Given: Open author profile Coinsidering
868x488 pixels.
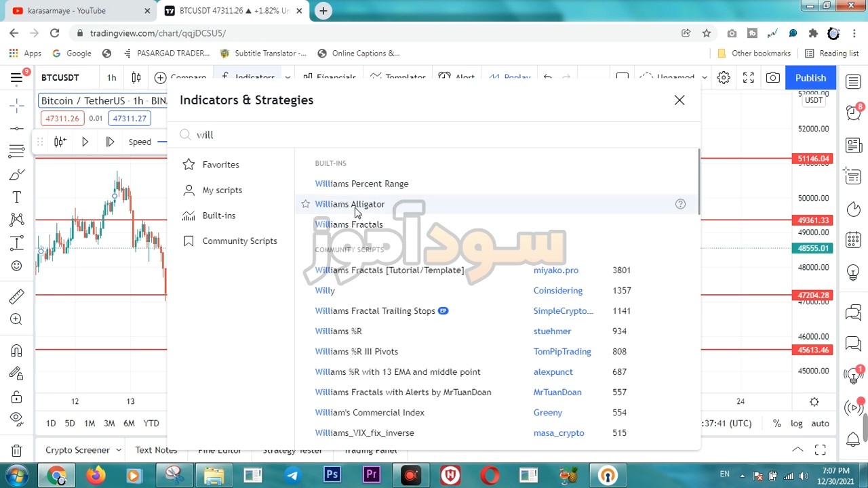Looking at the screenshot, I should 558,291.
